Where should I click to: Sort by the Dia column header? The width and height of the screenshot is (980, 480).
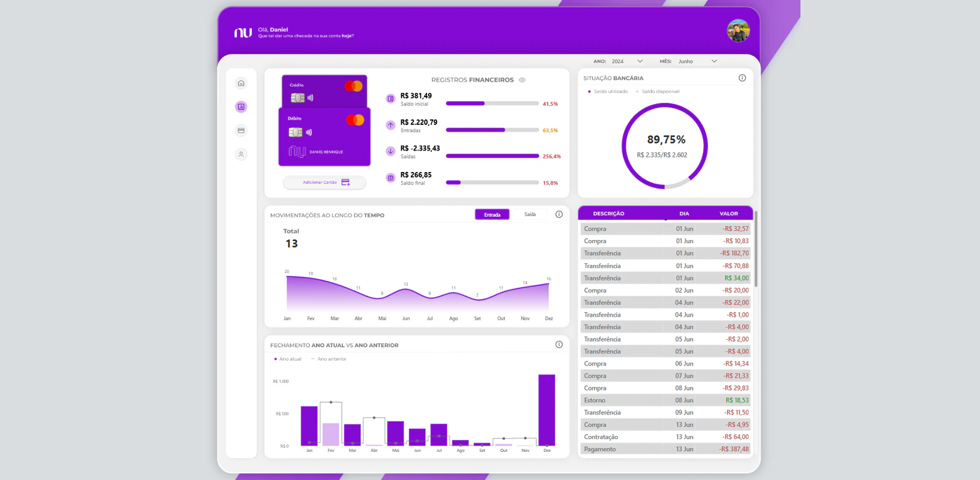tap(684, 214)
